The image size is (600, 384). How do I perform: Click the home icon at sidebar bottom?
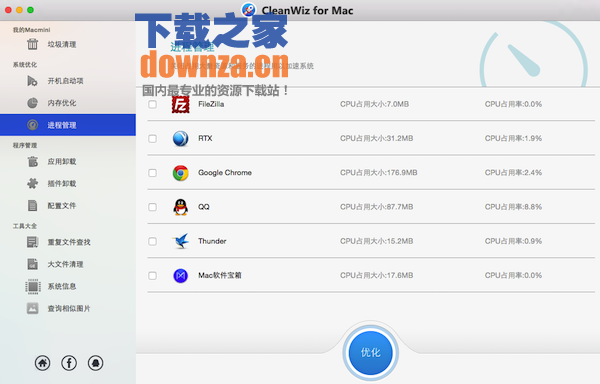[42, 363]
